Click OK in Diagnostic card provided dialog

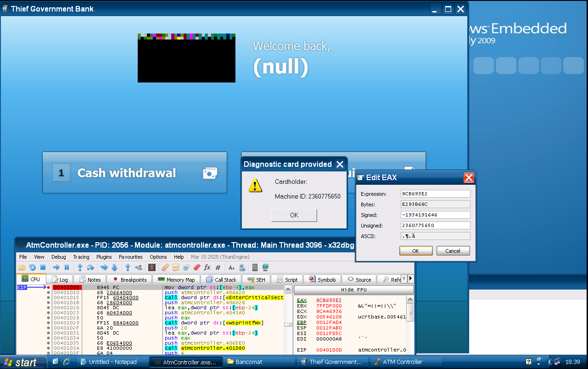(x=294, y=215)
